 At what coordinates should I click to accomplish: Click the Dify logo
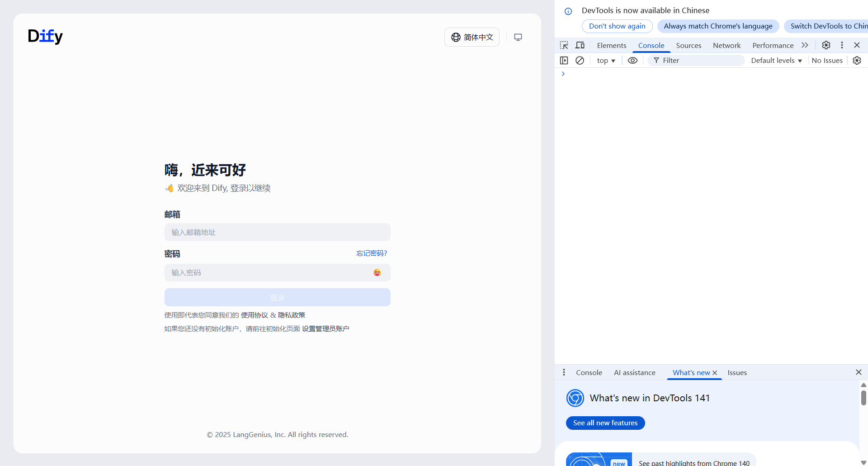click(45, 36)
